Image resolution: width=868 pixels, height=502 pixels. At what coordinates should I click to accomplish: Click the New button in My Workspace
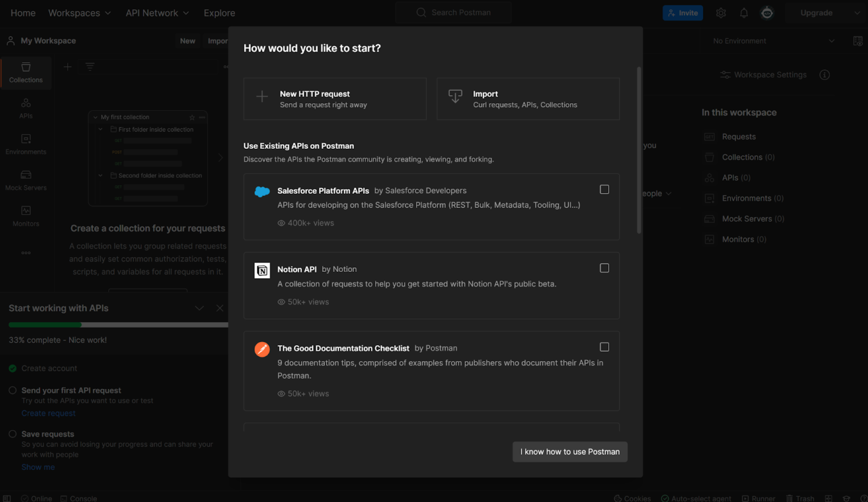point(188,41)
